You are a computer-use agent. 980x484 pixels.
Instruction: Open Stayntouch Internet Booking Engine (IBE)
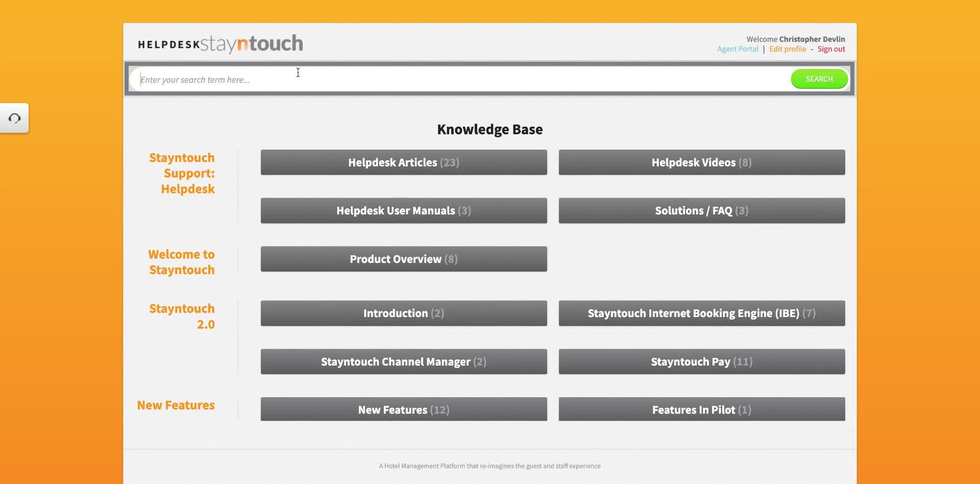pyautogui.click(x=702, y=313)
